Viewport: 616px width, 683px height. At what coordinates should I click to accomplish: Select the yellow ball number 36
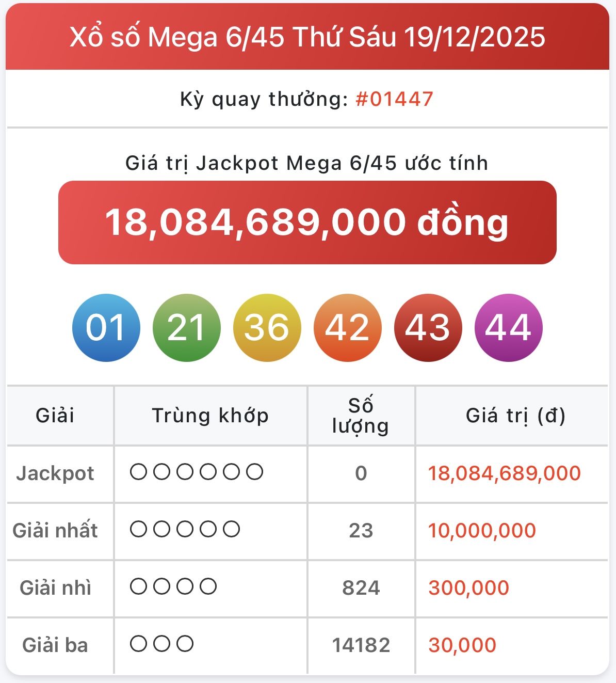pyautogui.click(x=267, y=328)
